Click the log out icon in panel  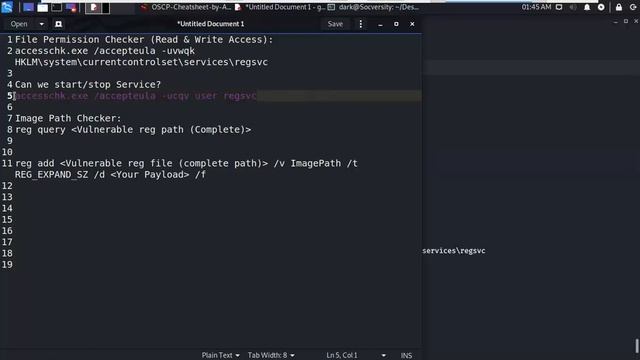coord(633,7)
